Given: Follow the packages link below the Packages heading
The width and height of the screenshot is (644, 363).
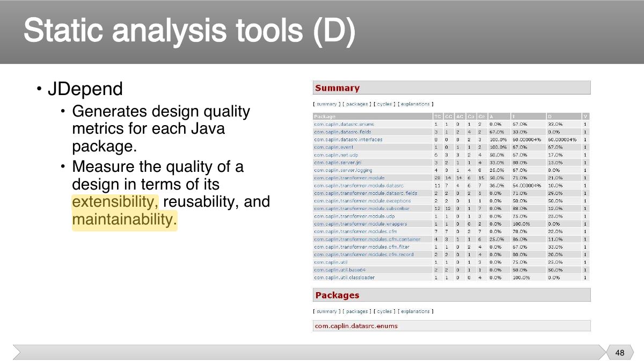Looking at the screenshot, I should [x=357, y=311].
